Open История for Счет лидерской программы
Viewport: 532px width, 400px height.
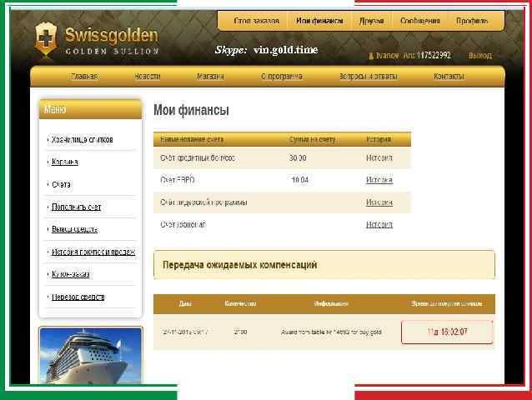(379, 202)
